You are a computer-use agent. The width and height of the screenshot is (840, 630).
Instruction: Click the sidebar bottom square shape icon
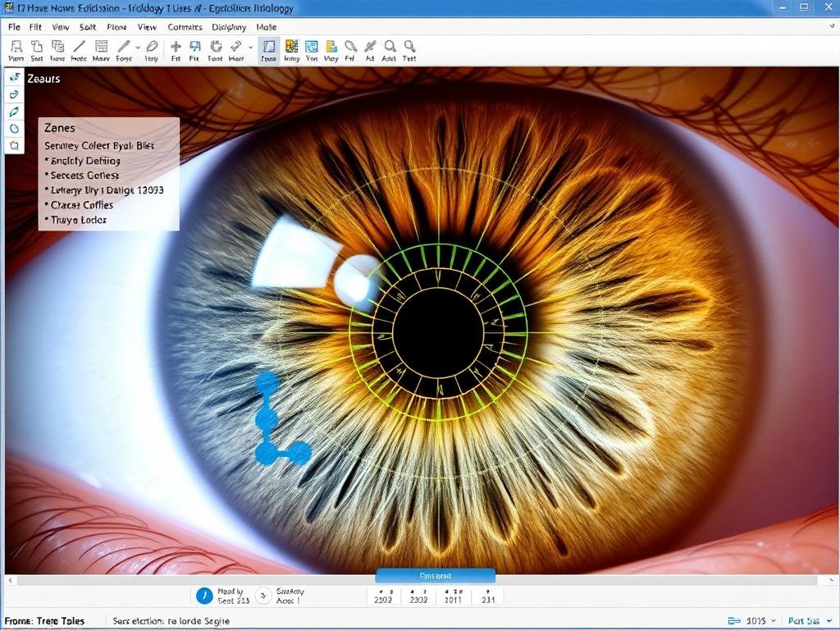coord(15,145)
